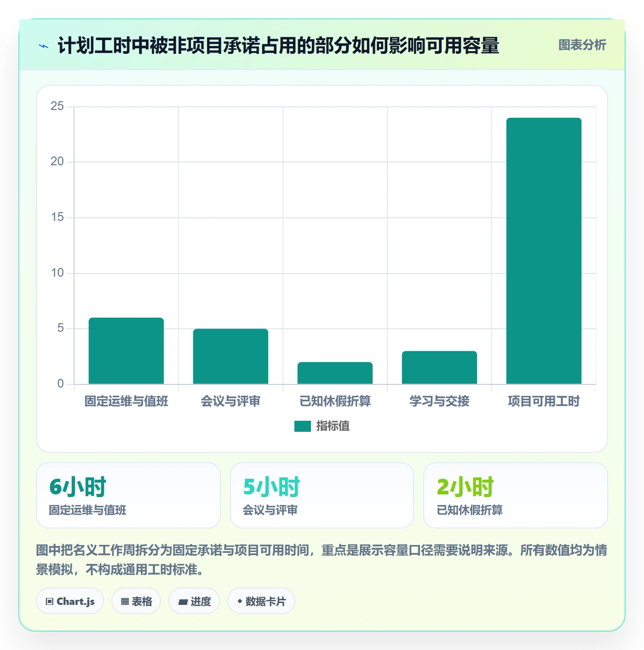The height and width of the screenshot is (650, 644).
Task: Select the 学习与交接 bar in the chart
Action: pyautogui.click(x=439, y=367)
